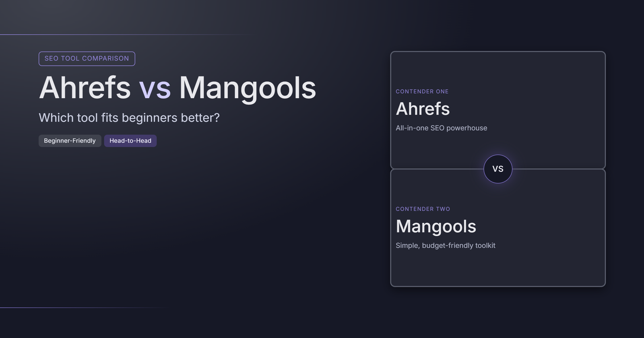Click the CONTENDER TWO label
Viewport: 644px width, 338px height.
pos(423,209)
